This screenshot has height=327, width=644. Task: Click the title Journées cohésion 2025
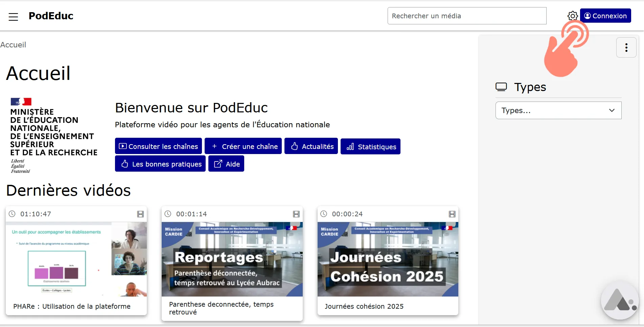coord(364,306)
